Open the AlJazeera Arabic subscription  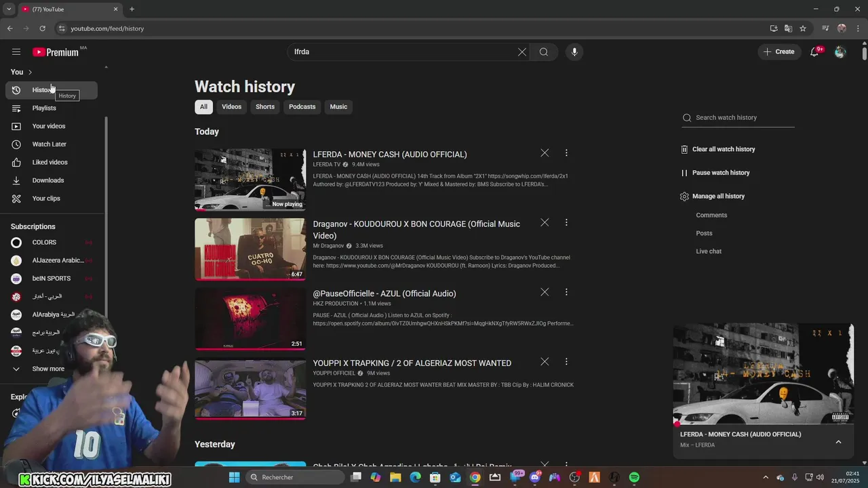pyautogui.click(x=52, y=260)
